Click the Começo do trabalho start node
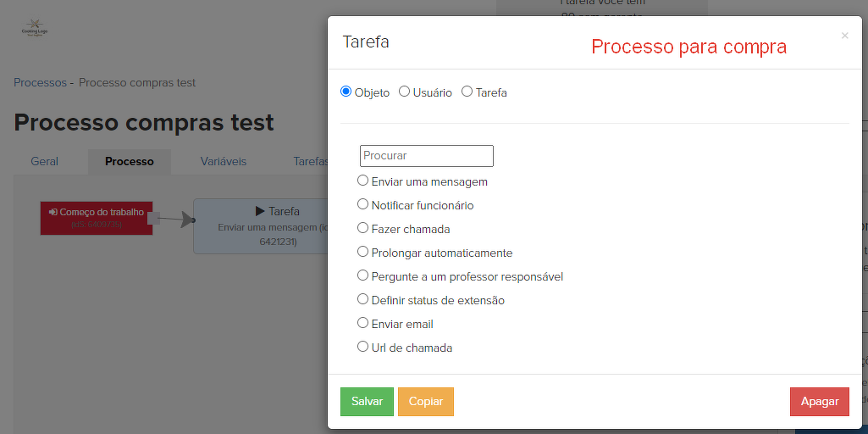868x434 pixels. [96, 218]
